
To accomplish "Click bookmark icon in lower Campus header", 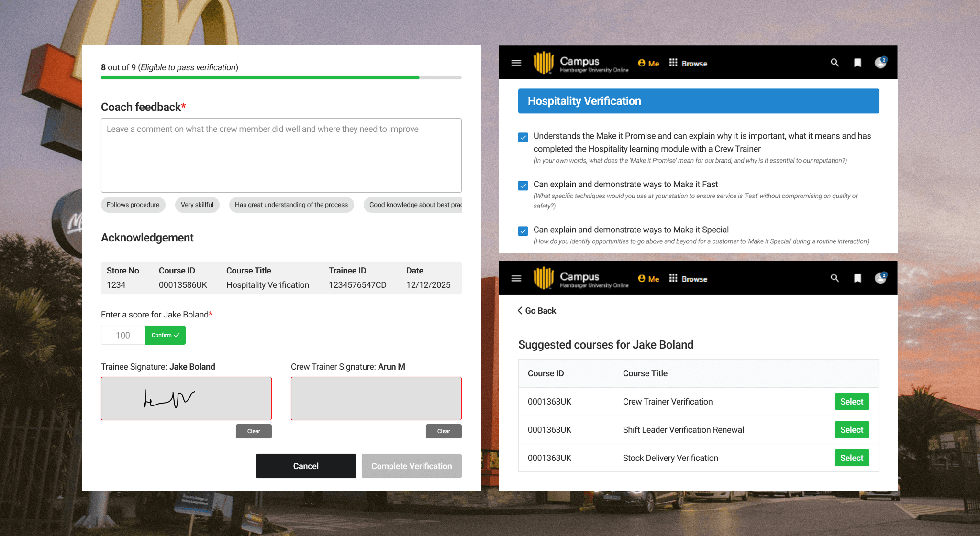I will click(857, 278).
